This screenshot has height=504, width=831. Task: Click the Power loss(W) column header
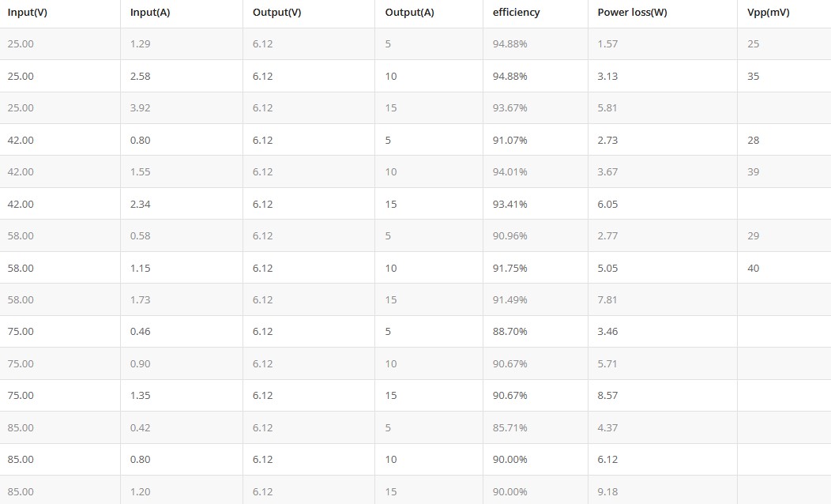632,13
